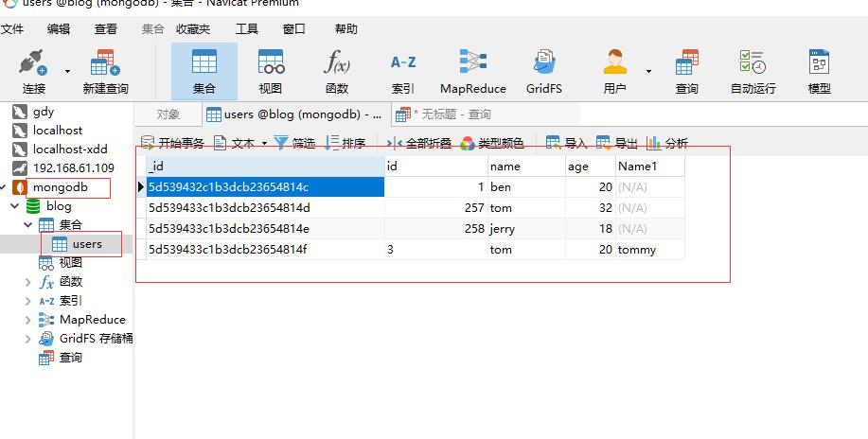Open the Help (帮助) menu
Image resolution: width=868 pixels, height=439 pixels.
click(346, 28)
